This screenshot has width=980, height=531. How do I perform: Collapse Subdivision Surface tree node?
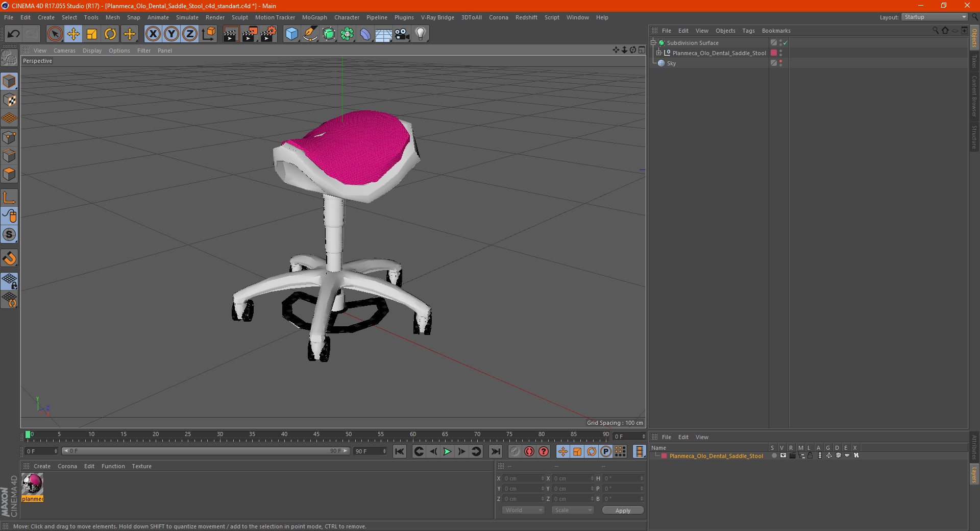click(653, 43)
